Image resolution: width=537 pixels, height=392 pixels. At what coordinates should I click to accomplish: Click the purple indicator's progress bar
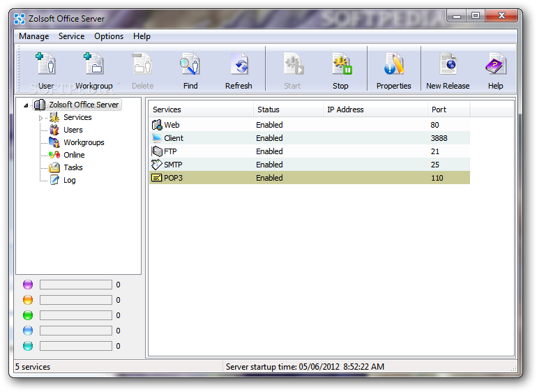pos(76,285)
